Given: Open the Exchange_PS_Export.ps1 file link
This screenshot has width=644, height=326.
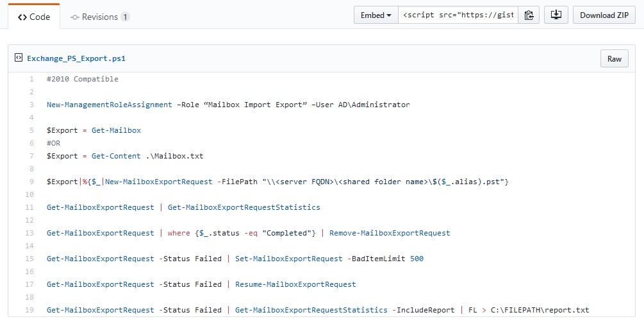Looking at the screenshot, I should [76, 58].
